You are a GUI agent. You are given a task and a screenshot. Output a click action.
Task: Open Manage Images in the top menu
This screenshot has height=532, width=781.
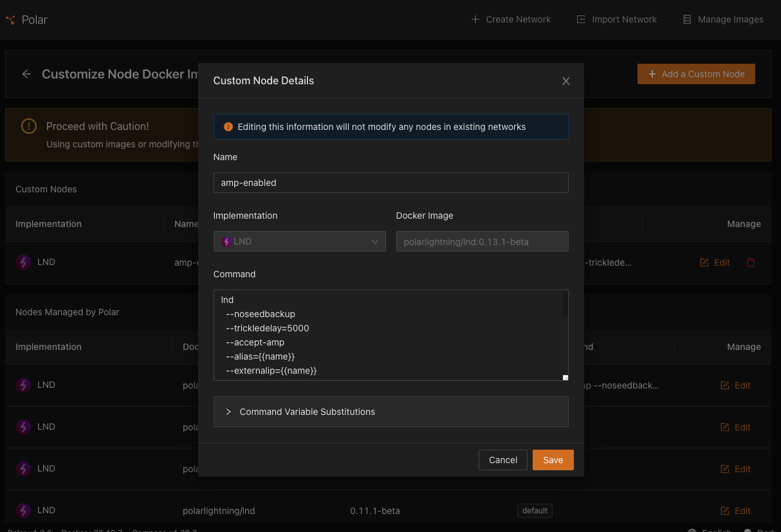click(722, 19)
